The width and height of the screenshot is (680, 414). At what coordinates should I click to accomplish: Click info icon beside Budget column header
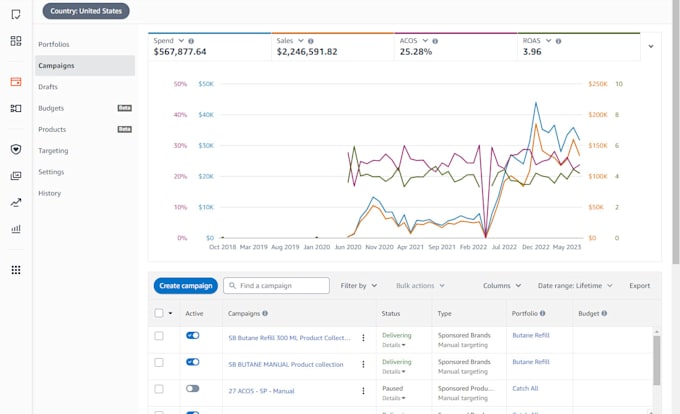click(x=604, y=313)
